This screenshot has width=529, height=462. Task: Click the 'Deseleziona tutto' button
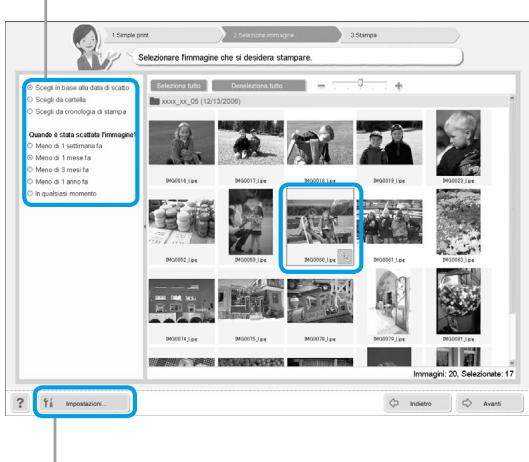coord(259,86)
